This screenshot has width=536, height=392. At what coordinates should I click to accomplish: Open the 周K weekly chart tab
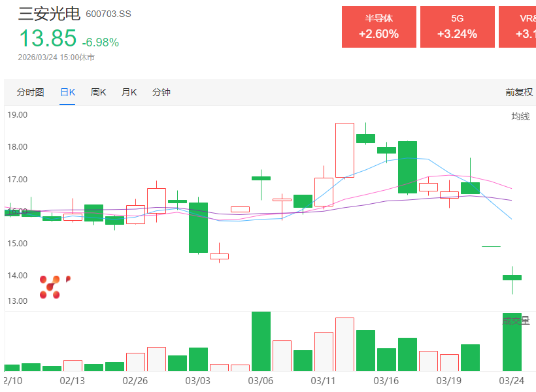click(x=98, y=92)
